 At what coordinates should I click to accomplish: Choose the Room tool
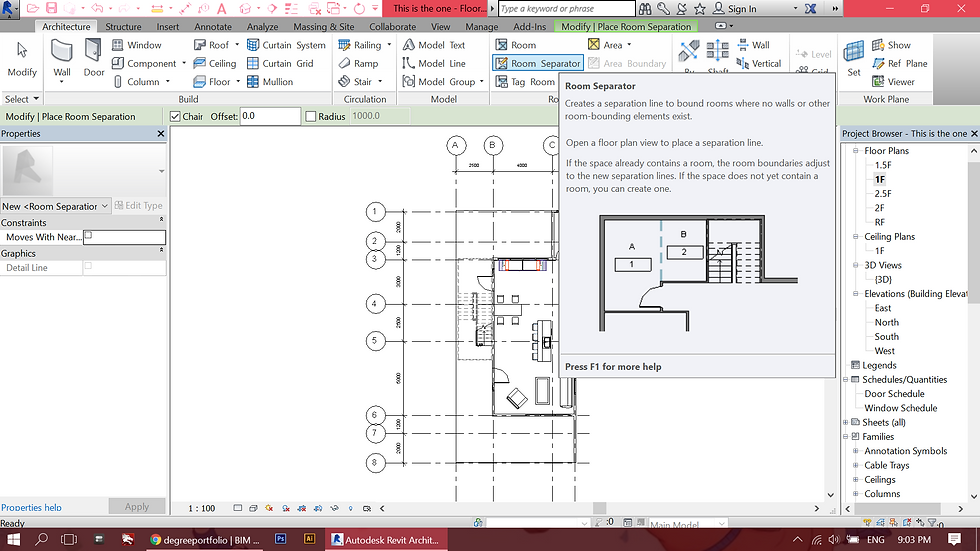(x=516, y=45)
